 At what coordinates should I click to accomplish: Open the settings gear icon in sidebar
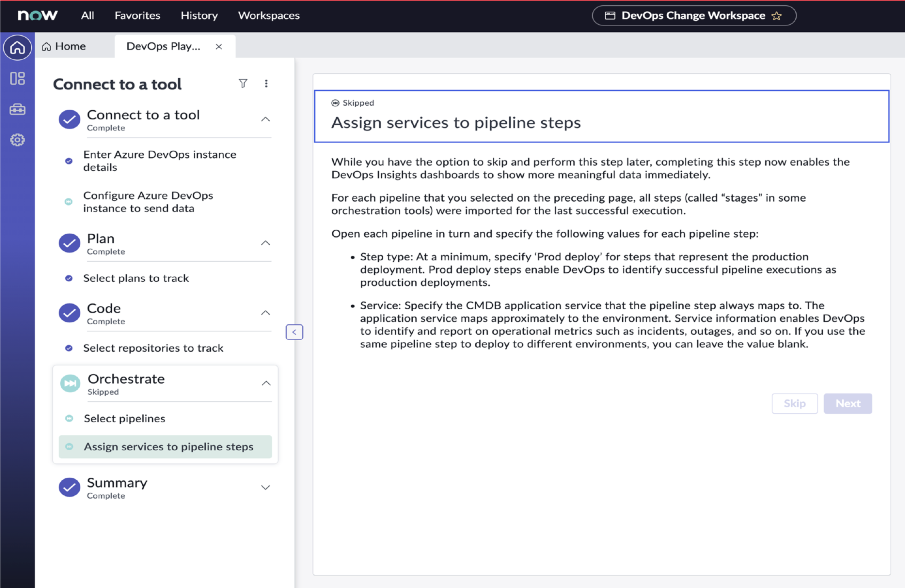[x=18, y=140]
